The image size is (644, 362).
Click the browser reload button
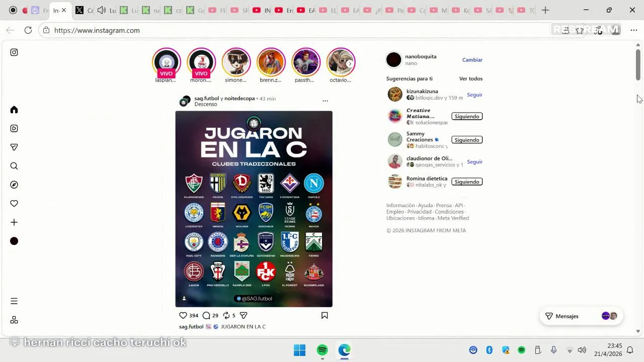coord(28,30)
